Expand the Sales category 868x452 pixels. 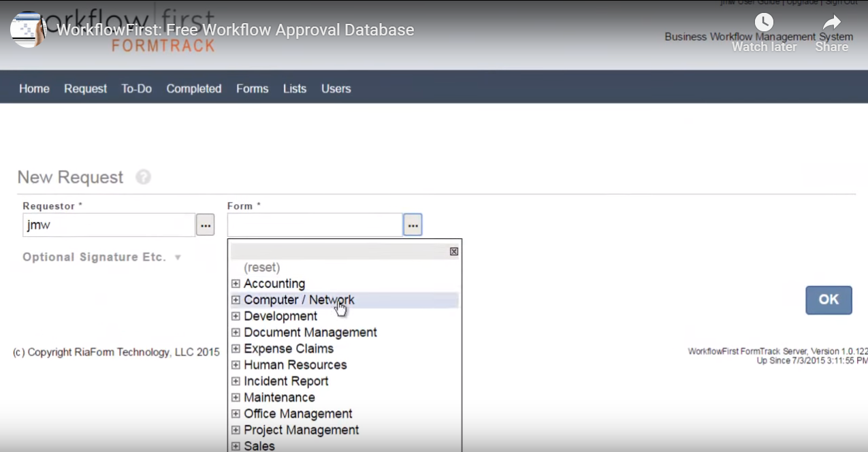pyautogui.click(x=236, y=446)
